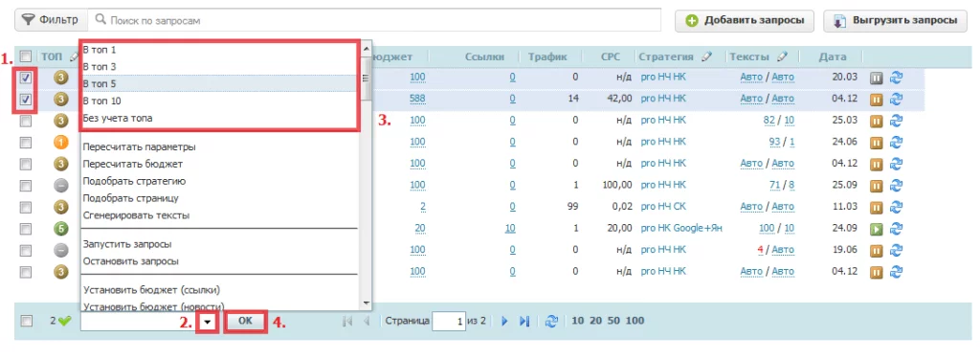Open the budget link 588

pos(417,99)
